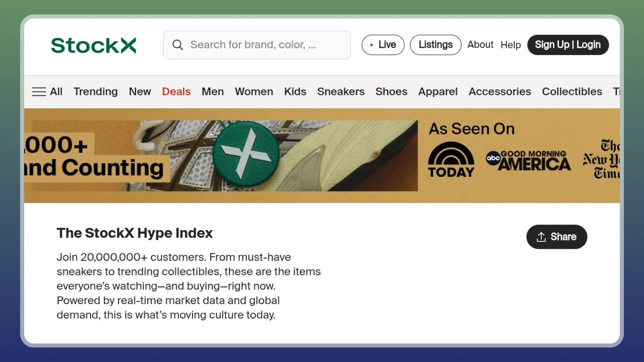644x362 pixels.
Task: Click Sign Up | Login
Action: 568,45
